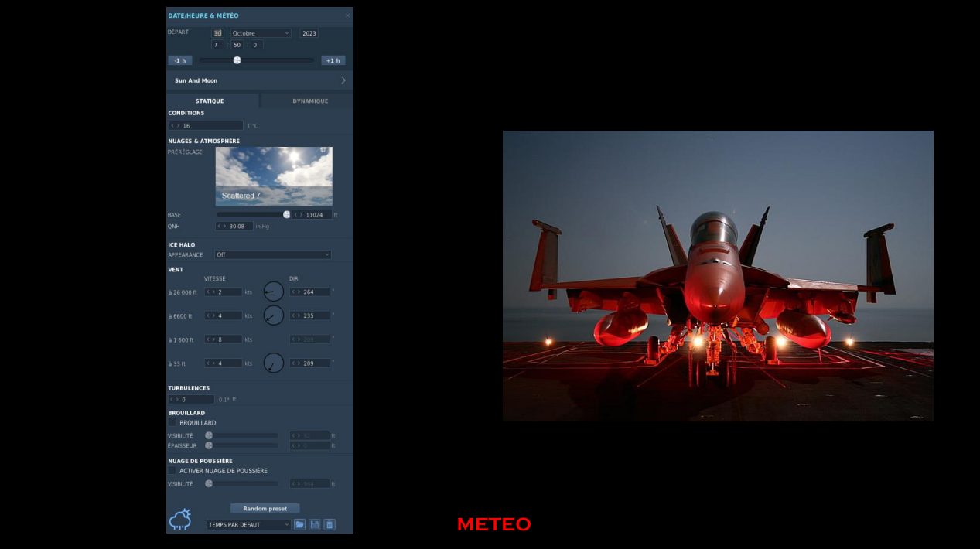
Task: Enable the Brouillard checkbox
Action: [x=172, y=423]
